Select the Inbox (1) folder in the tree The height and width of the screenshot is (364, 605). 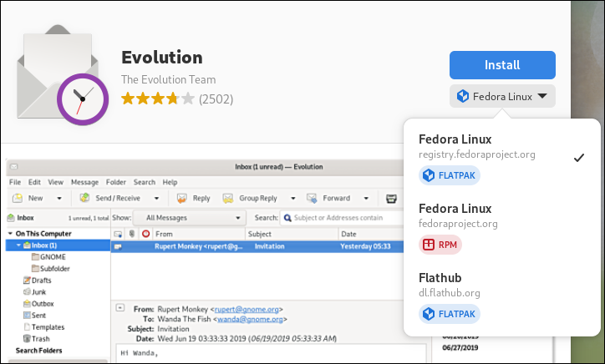pyautogui.click(x=58, y=245)
